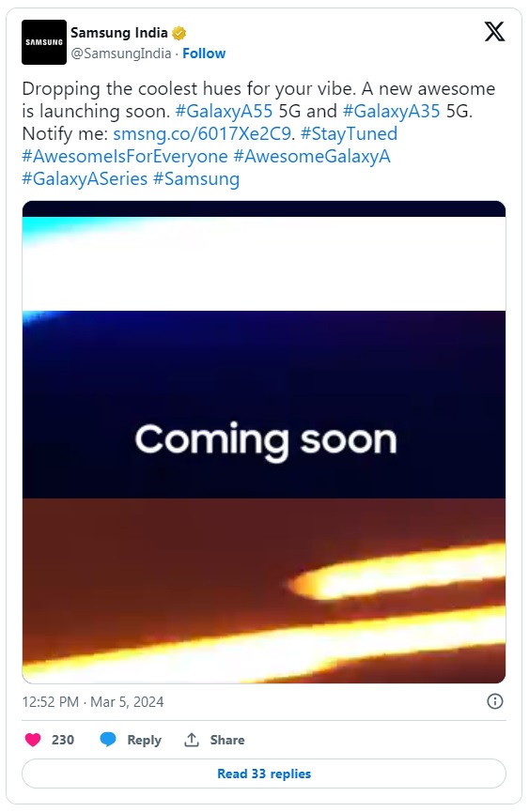This screenshot has height=812, width=529.
Task: Open the #GalaxyA35 hashtag
Action: 391,111
